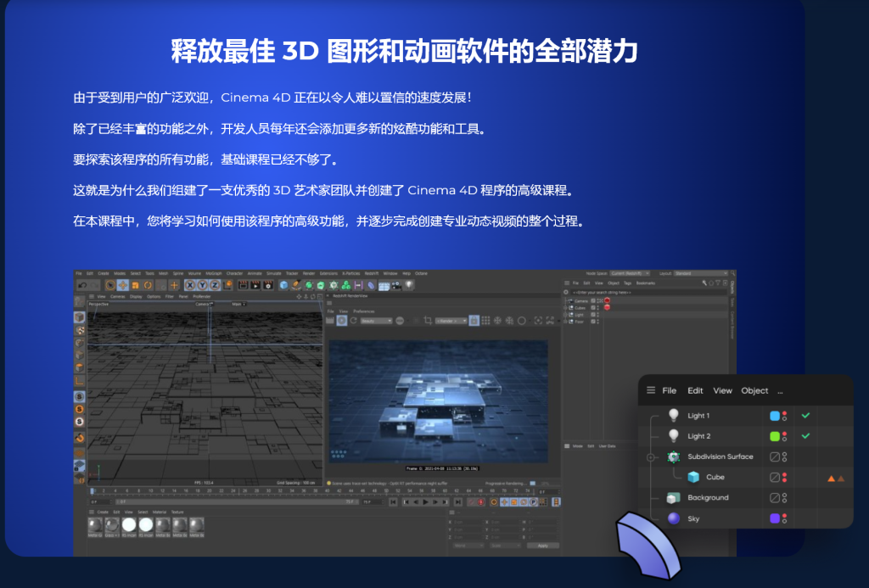Open Edit Render Settings clapperboard with gear
This screenshot has width=869, height=588.
click(268, 285)
